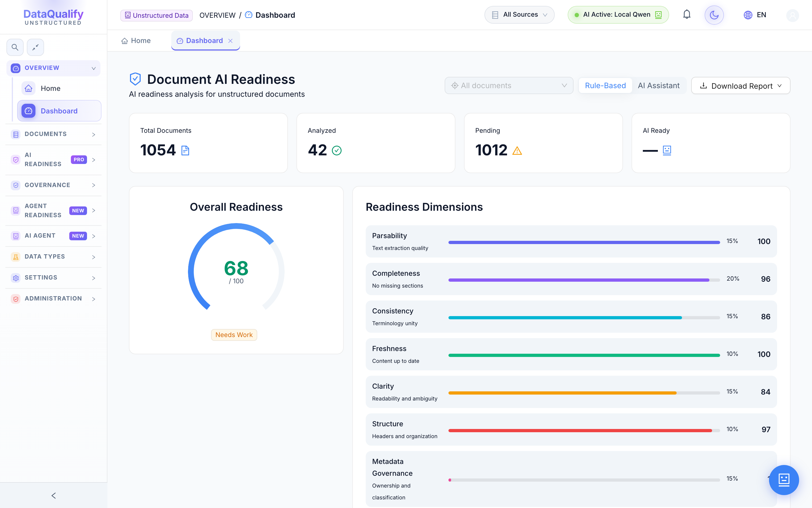Select Dashboard in sidebar menu
Viewport: 812px width, 508px height.
[x=59, y=111]
